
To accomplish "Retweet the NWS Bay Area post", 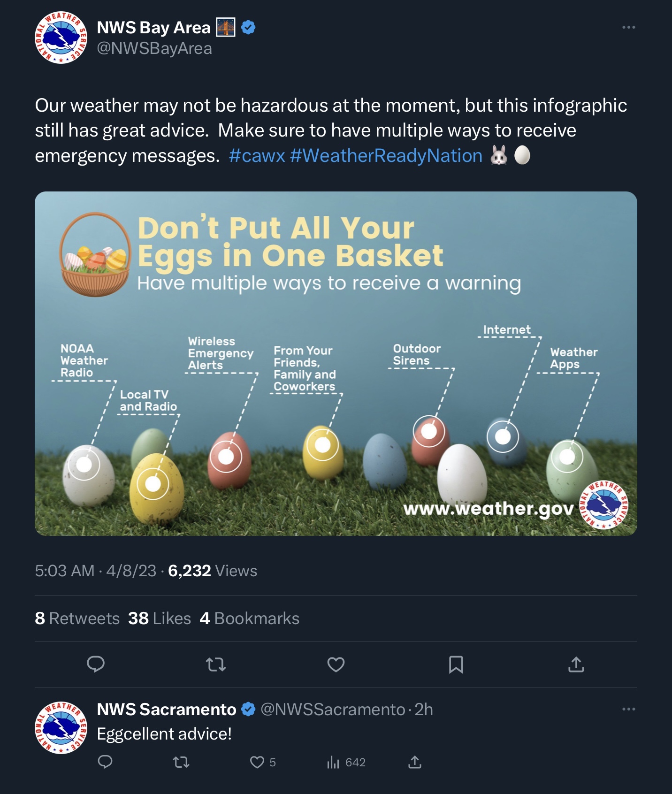I will pos(216,664).
